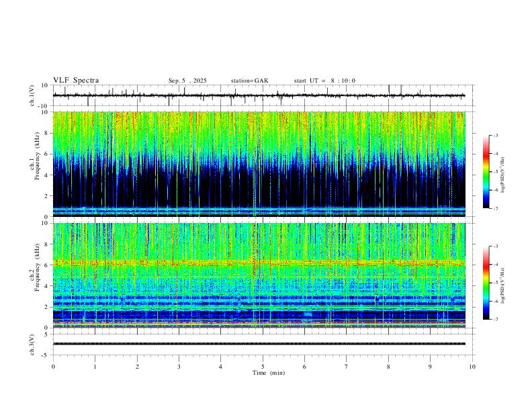Screen dimensions: 532x411
Task: Select the date text "Sep. 5 , 2025"
Action: (187, 81)
